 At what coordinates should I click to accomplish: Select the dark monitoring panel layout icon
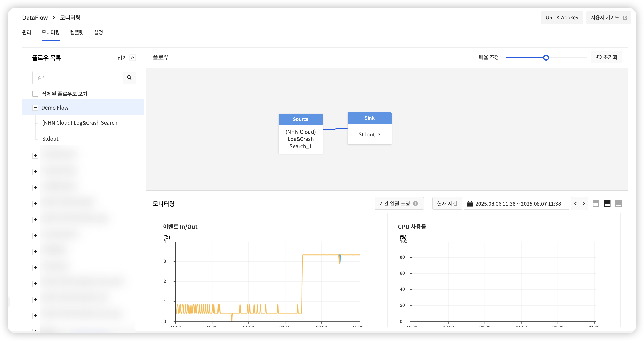pyautogui.click(x=607, y=203)
